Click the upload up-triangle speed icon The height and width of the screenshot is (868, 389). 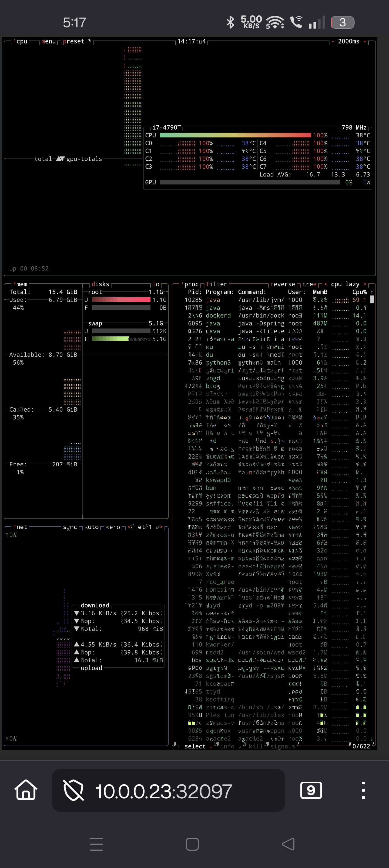77,644
